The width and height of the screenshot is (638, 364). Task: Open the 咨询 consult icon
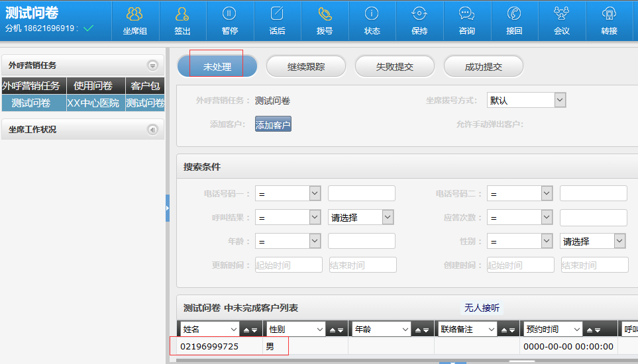click(x=466, y=14)
